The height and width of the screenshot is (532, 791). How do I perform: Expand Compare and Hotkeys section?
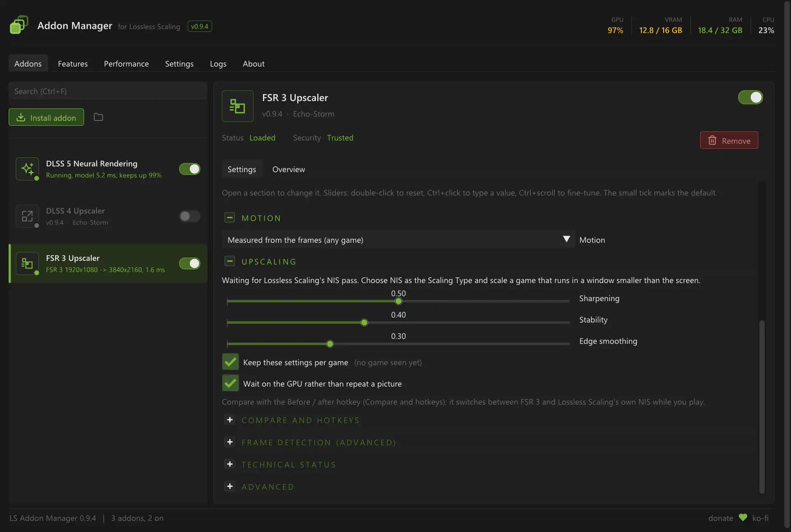[x=230, y=419]
